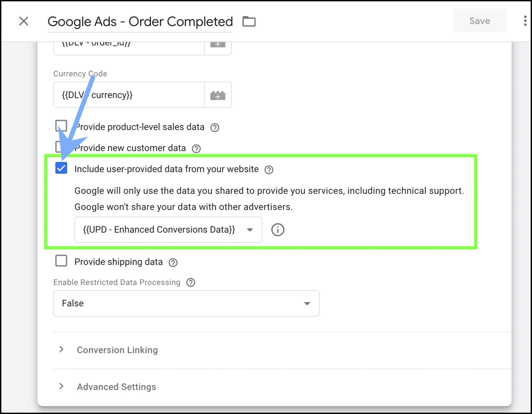Uncheck Include user-provided data from your website
Image resolution: width=532 pixels, height=414 pixels.
pos(61,168)
